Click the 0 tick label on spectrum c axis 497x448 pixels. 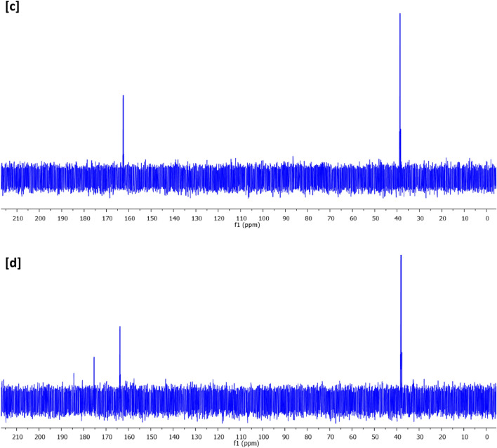[x=487, y=218]
